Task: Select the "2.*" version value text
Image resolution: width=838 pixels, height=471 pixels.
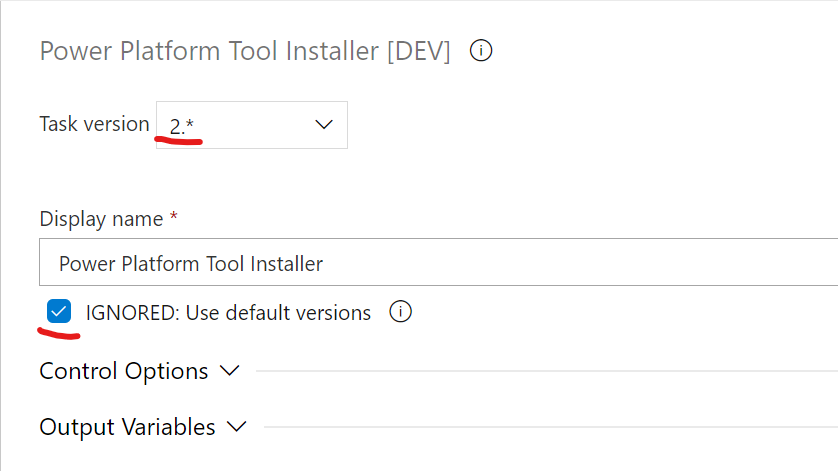Action: pyautogui.click(x=183, y=126)
